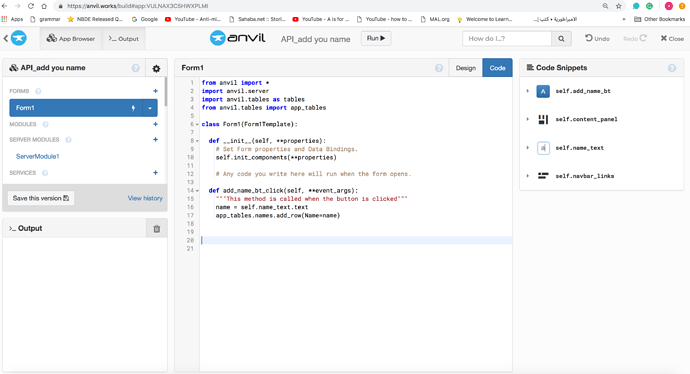Click the browser home icon
The image size is (690, 374).
[x=44, y=6]
